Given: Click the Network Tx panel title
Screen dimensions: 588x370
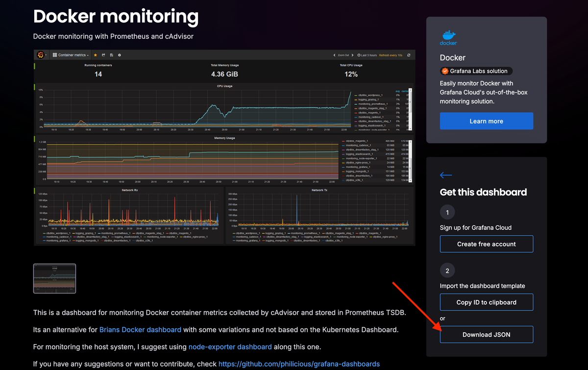Looking at the screenshot, I should tap(318, 190).
